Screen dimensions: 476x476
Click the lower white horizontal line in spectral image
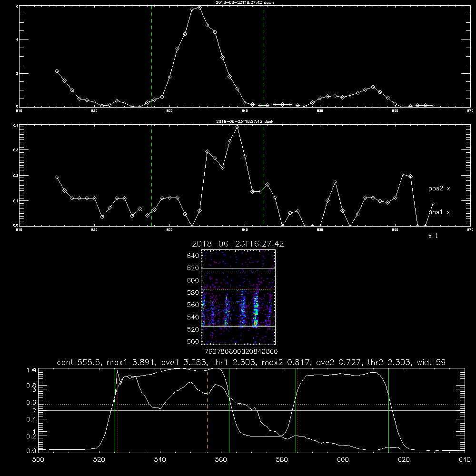point(238,326)
